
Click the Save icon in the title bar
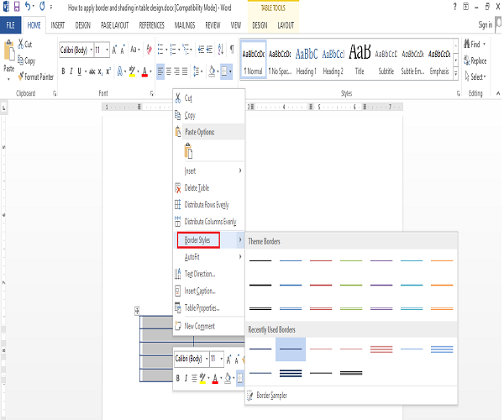17,7
